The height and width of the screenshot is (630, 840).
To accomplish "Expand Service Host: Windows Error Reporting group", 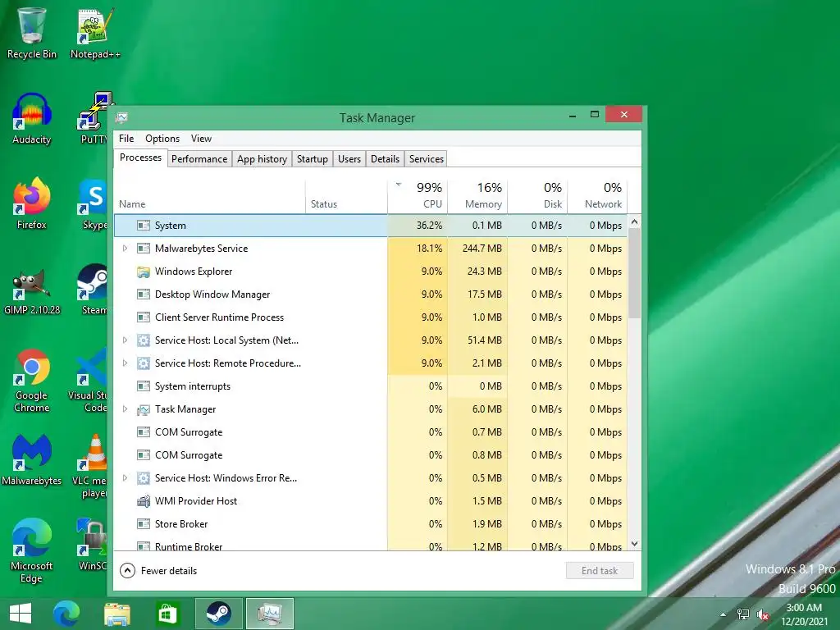I will [125, 478].
